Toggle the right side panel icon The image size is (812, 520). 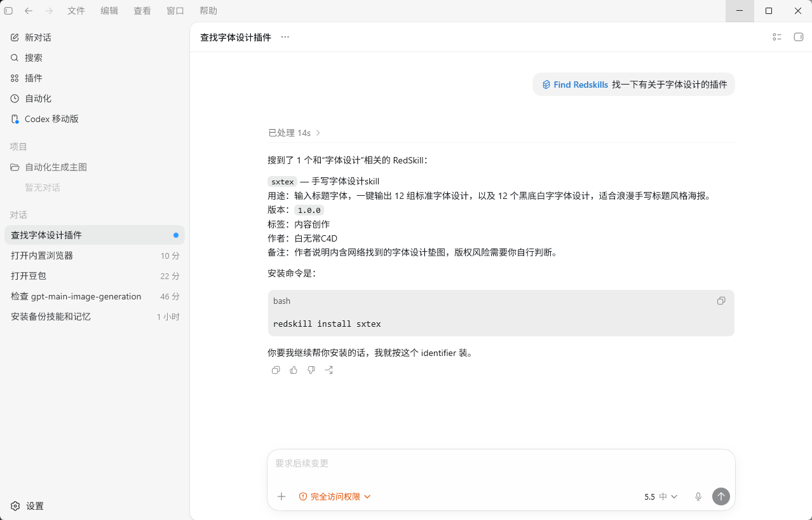pyautogui.click(x=799, y=37)
